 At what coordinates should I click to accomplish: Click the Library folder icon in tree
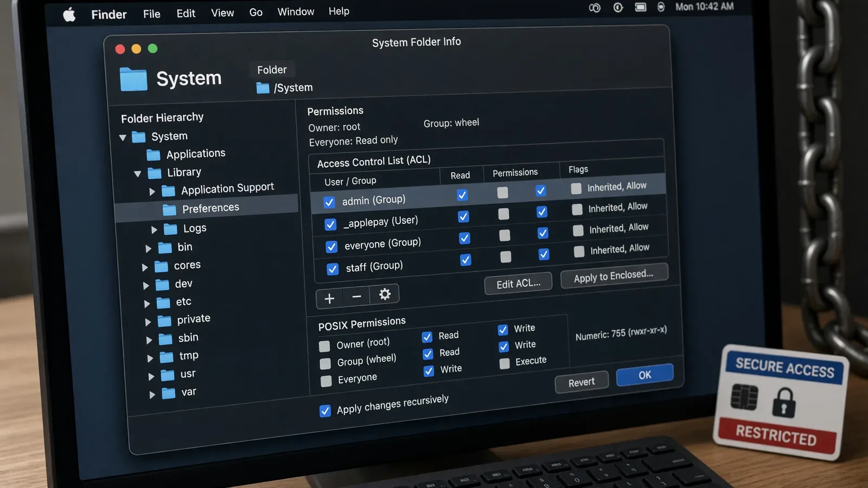155,173
